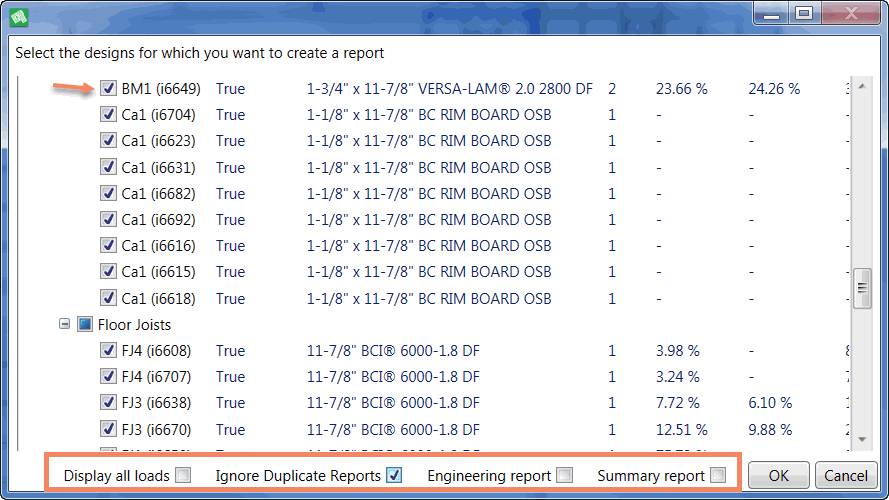Viewport: 889px width, 500px height.
Task: Click the 23.66 % value
Action: pyautogui.click(x=682, y=89)
